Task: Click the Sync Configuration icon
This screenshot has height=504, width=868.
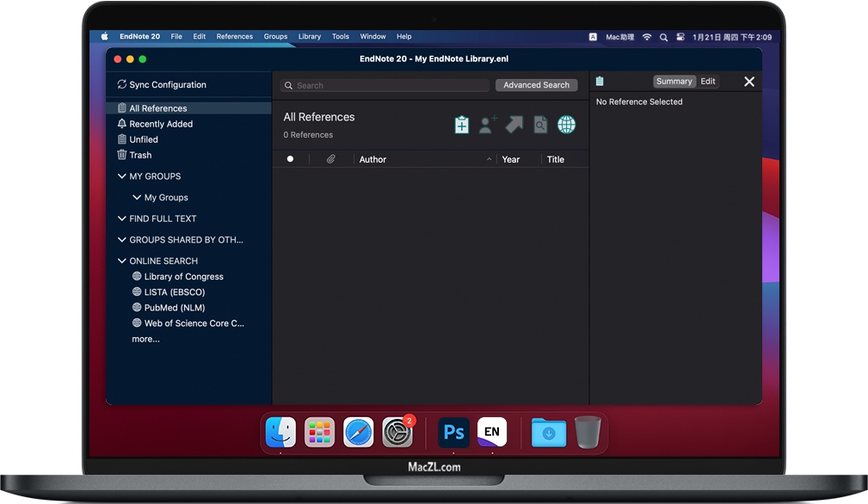Action: point(122,84)
